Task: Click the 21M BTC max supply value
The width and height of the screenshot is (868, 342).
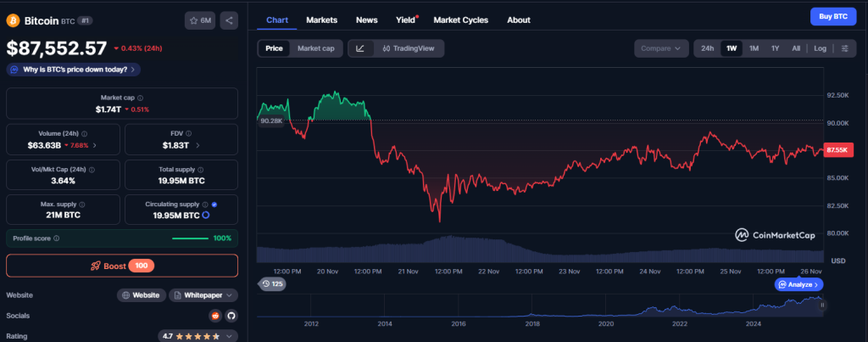Action: pyautogui.click(x=63, y=215)
